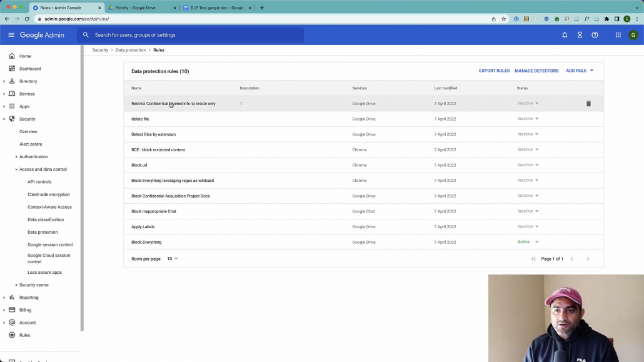
Task: Expand the Authentication sidebar item
Action: point(16,156)
